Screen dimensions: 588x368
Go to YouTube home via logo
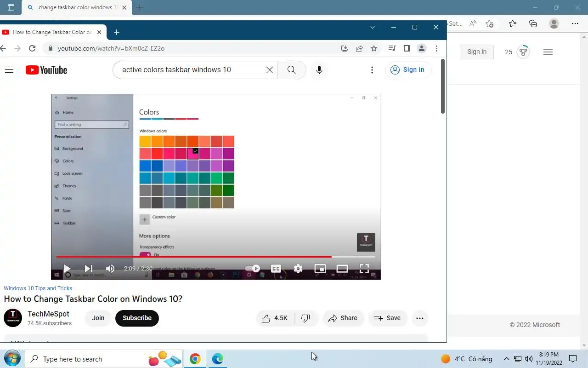(46, 70)
